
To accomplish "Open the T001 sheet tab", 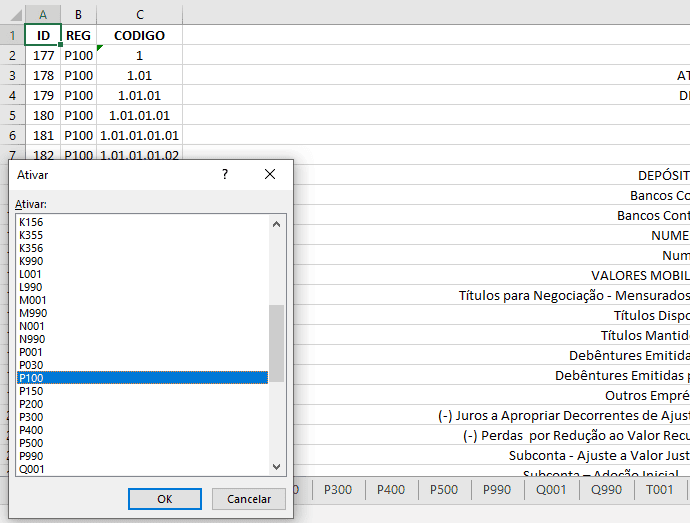I will point(660,490).
